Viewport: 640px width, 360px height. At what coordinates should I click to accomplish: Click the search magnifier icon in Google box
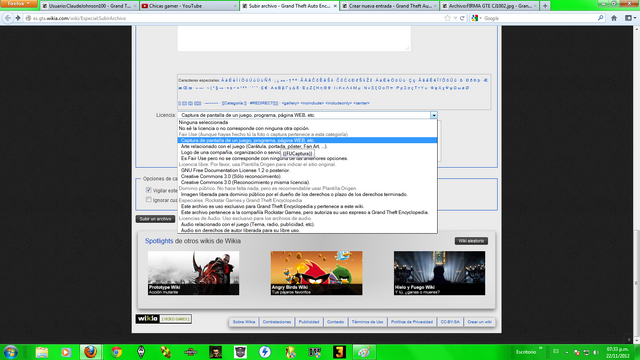pos(600,18)
